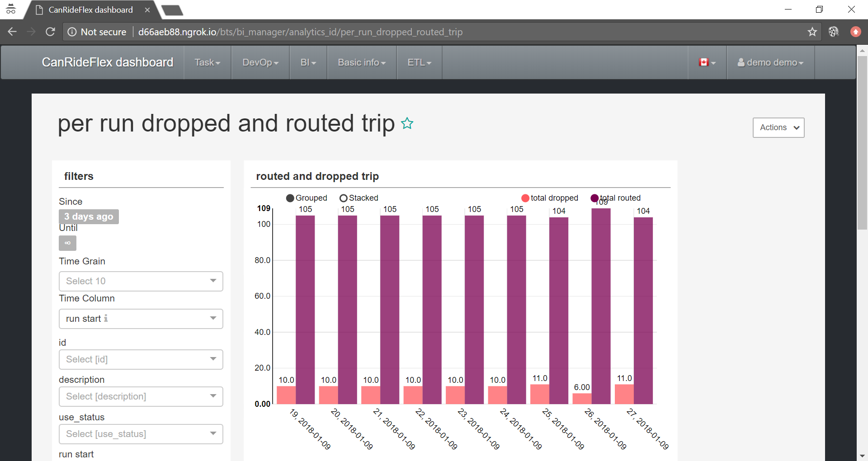The height and width of the screenshot is (461, 868).
Task: Click the 3 days ago Since button
Action: pyautogui.click(x=89, y=216)
